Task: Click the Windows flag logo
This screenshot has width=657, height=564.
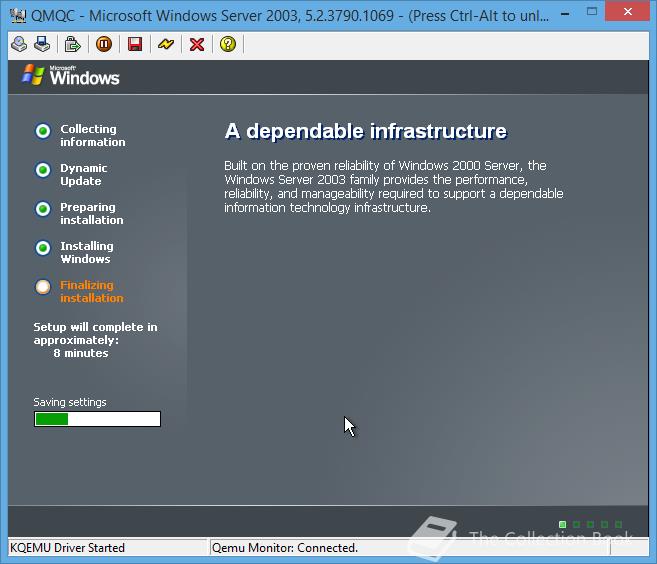Action: (x=33, y=75)
